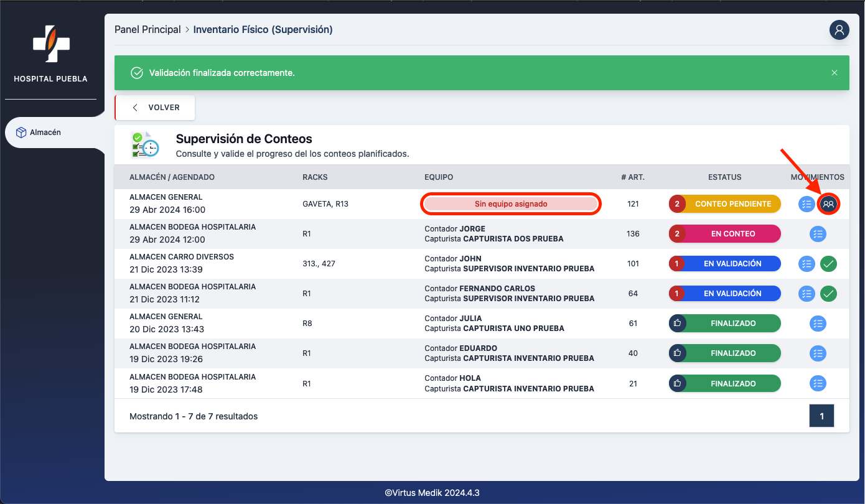Validate count for ALMACEN CARRO DIVERSOS row
The width and height of the screenshot is (865, 504).
coord(828,264)
